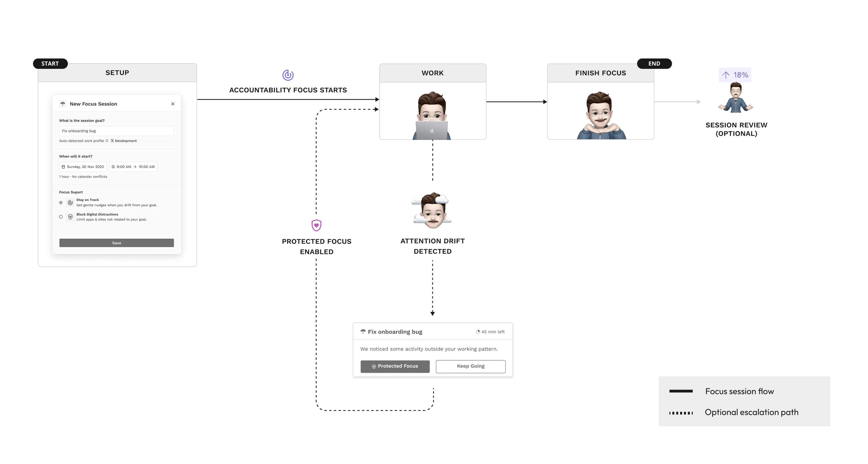Select the Stay on Track radio button

[61, 203]
